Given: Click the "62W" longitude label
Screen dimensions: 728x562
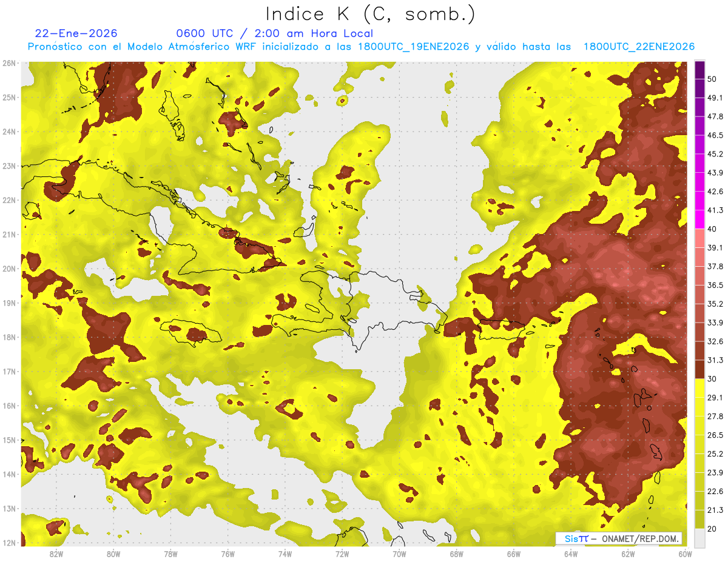Looking at the screenshot, I should click(x=628, y=554).
